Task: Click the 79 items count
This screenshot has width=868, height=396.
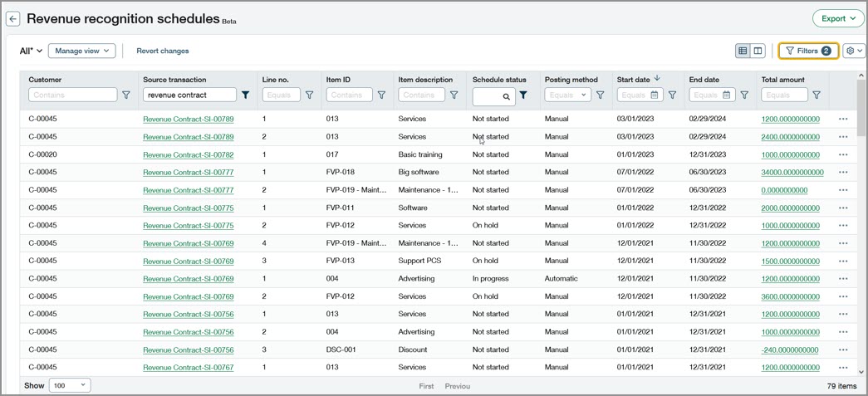Action: tap(841, 386)
